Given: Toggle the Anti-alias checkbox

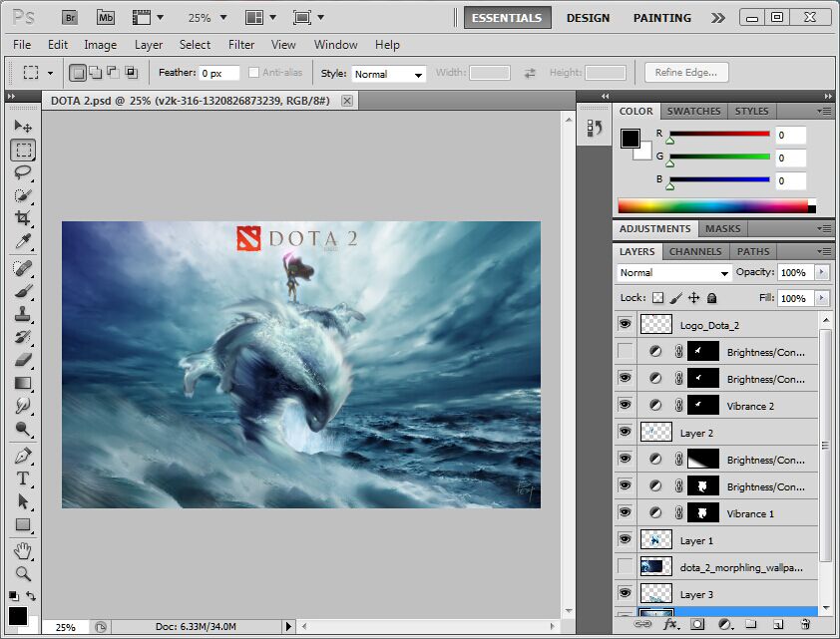Looking at the screenshot, I should pos(254,72).
